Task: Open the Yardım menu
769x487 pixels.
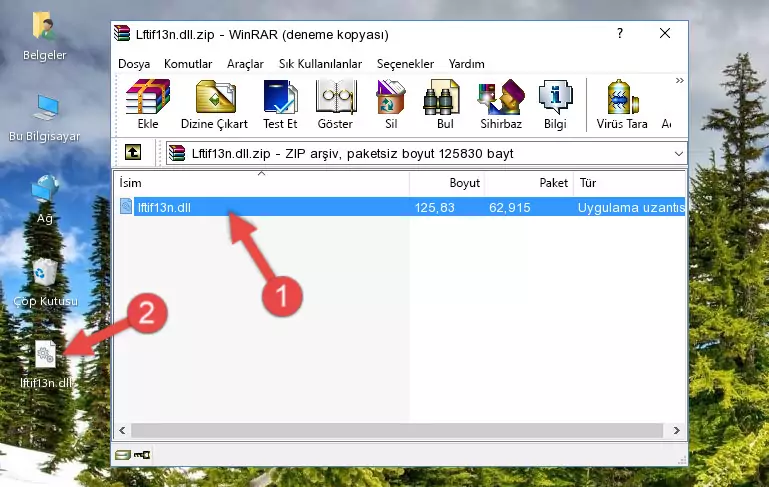Action: pos(466,64)
